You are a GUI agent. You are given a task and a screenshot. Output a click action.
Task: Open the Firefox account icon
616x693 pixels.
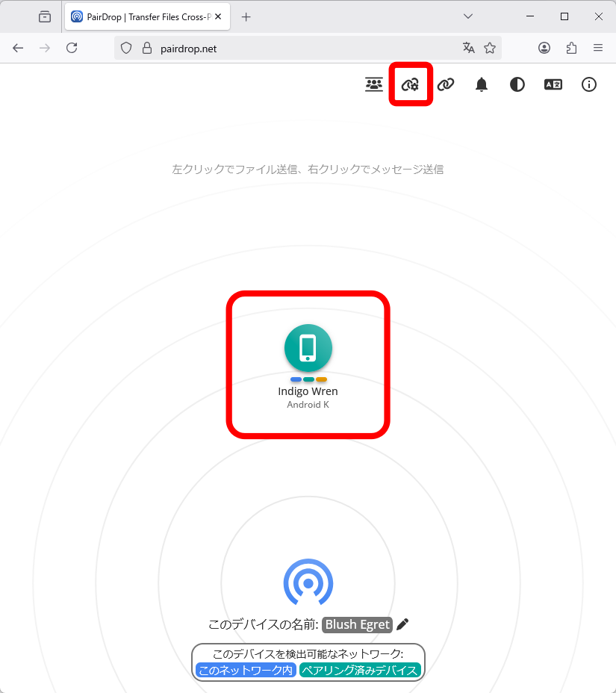coord(544,48)
